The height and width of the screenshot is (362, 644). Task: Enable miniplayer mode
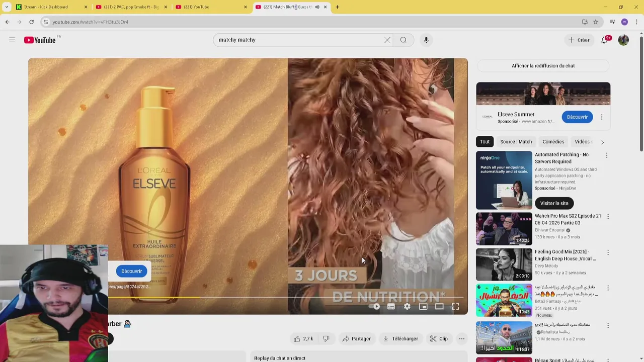click(x=423, y=306)
